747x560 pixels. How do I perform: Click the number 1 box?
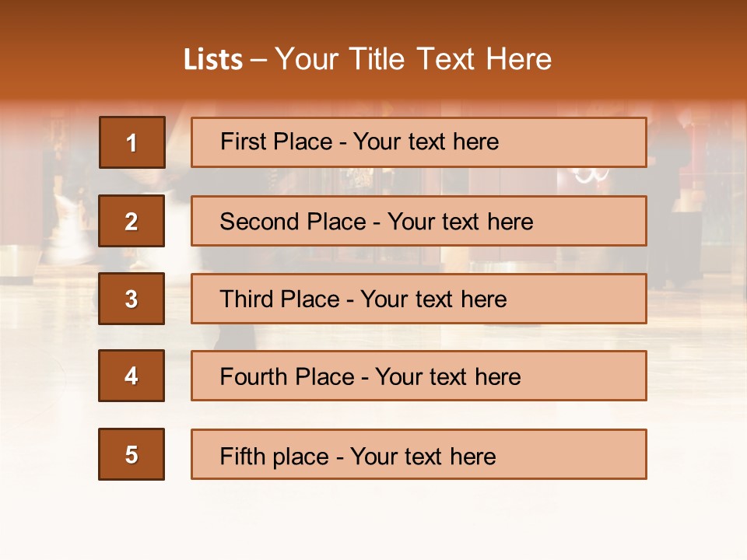[x=132, y=142]
